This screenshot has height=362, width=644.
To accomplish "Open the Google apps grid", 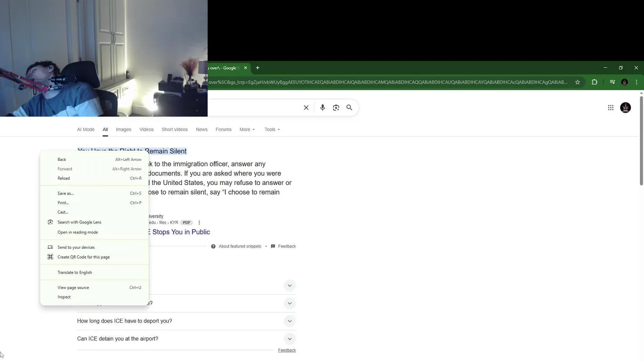I will coord(611,108).
